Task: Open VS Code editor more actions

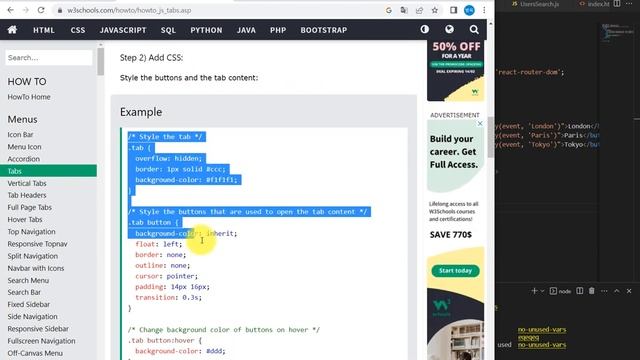Action: click(629, 4)
